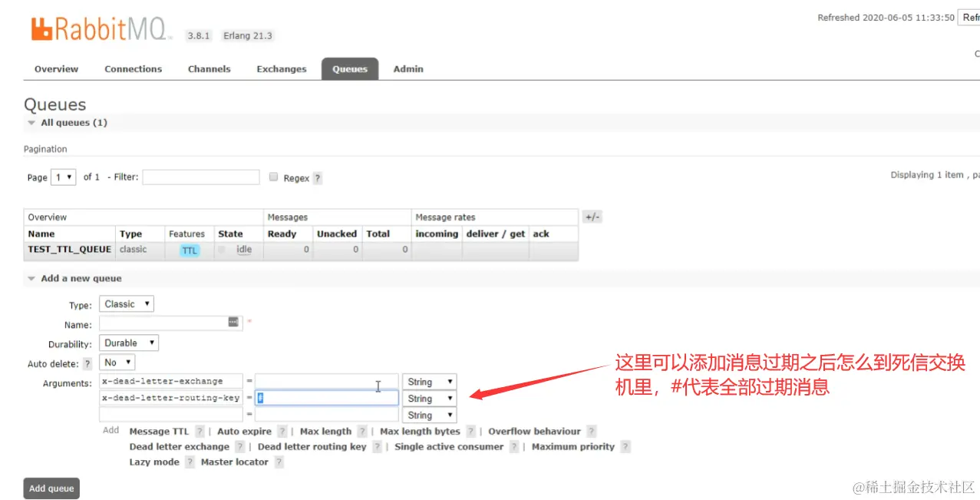Image resolution: width=980 pixels, height=500 pixels.
Task: Toggle the Regex filter checkbox
Action: coord(273,177)
